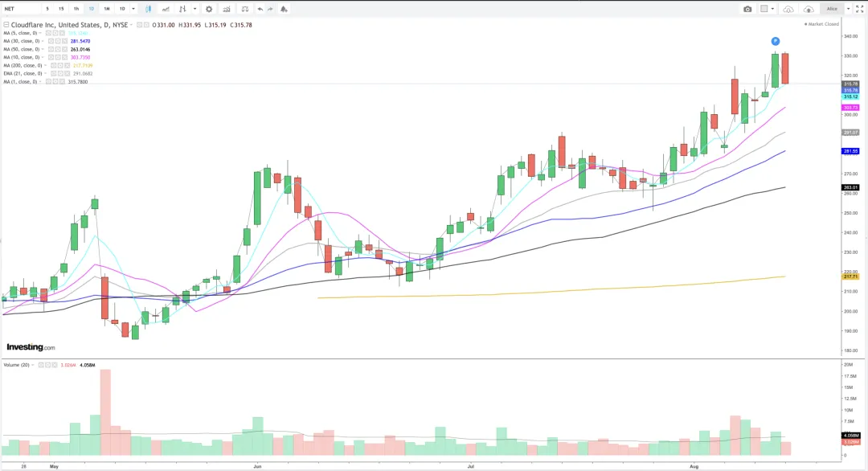The image size is (868, 471).
Task: Open settings icon for Volume indicator
Action: [x=47, y=365]
